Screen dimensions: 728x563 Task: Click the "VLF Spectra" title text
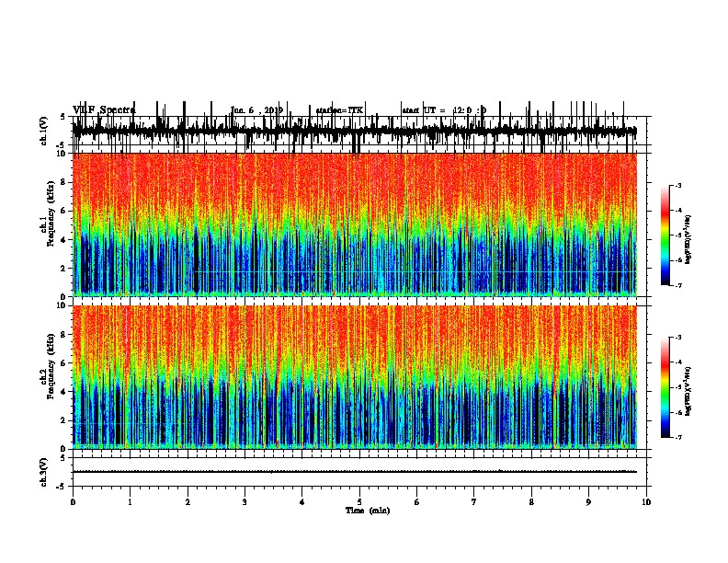pos(104,110)
